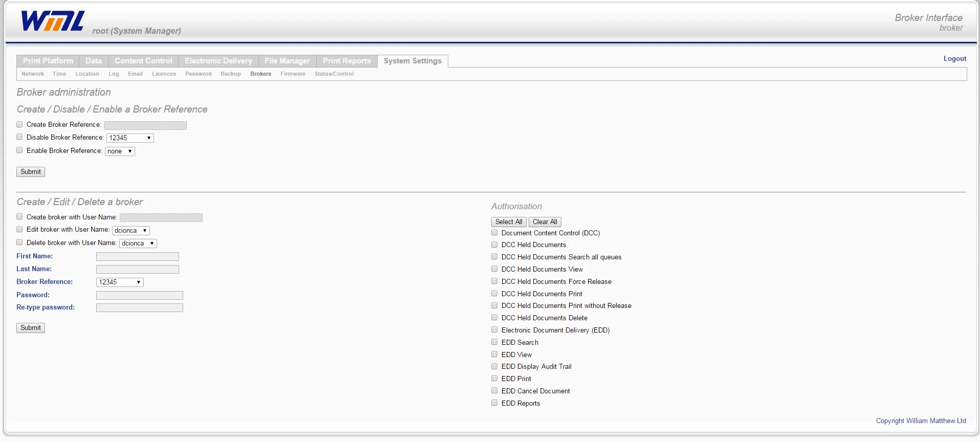
Task: Click Copyright William Matthew Ltd text
Action: (921, 421)
